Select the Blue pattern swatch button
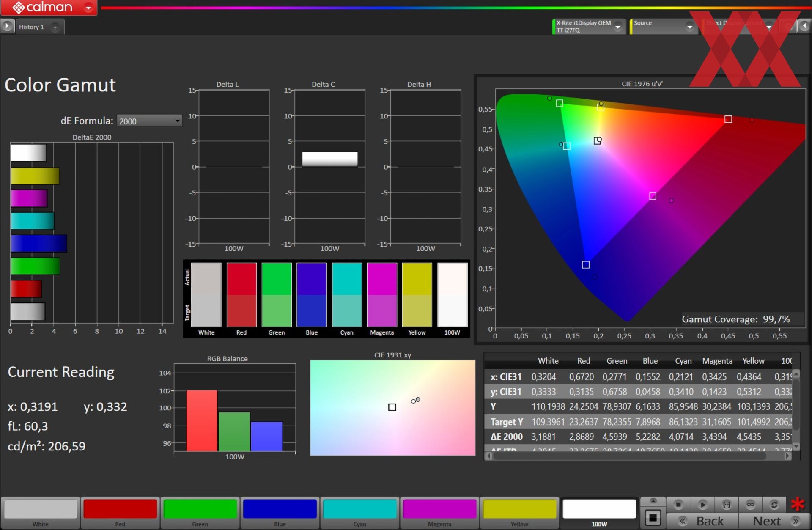Image resolution: width=812 pixels, height=530 pixels. point(280,512)
